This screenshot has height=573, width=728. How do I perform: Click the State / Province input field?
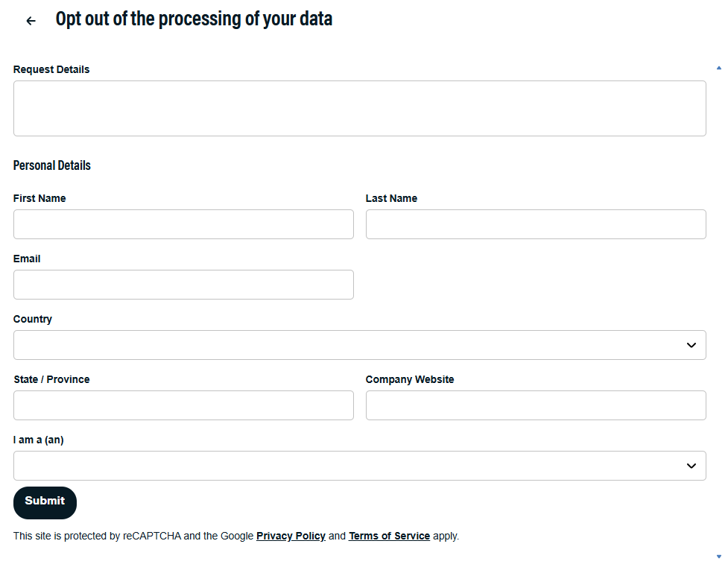(183, 405)
